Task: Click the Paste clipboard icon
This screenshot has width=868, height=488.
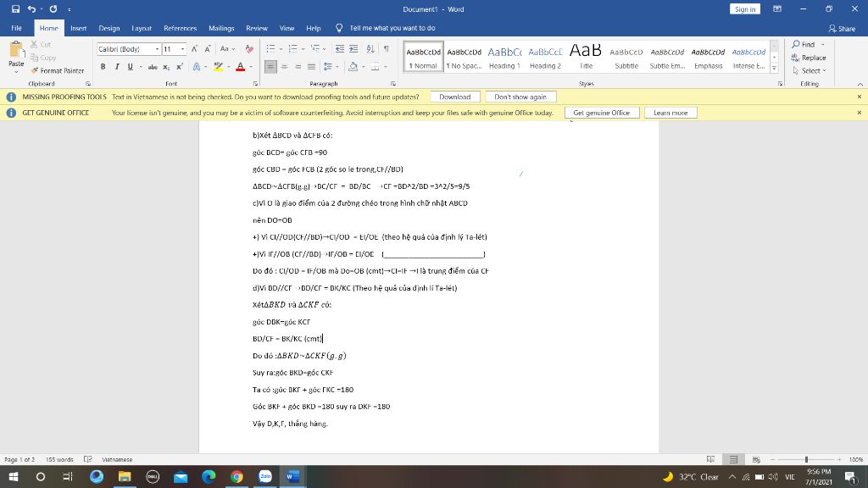Action: [16, 50]
